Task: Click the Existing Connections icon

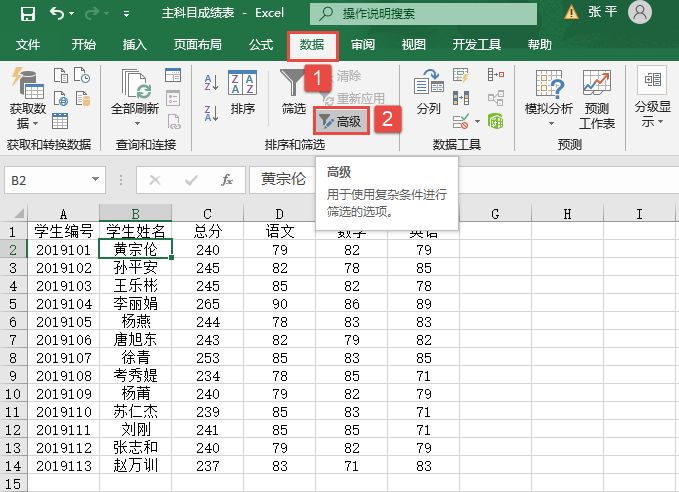Action: (x=82, y=98)
